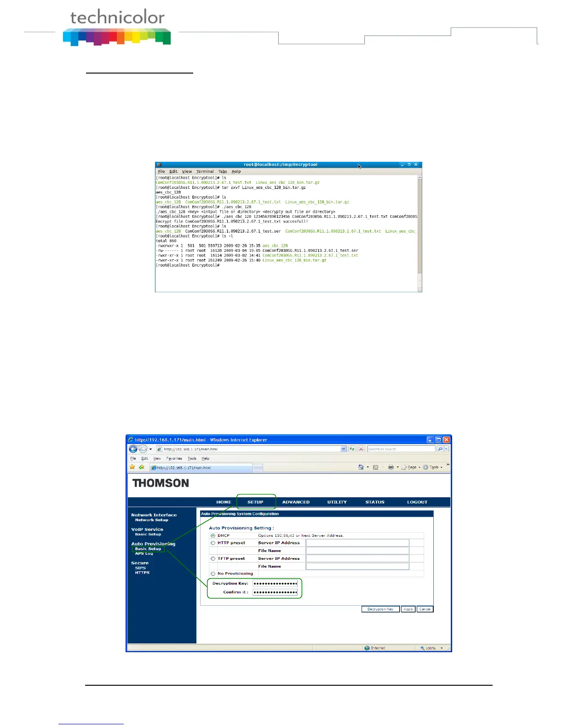Open Favorites Center star icon

click(x=132, y=467)
